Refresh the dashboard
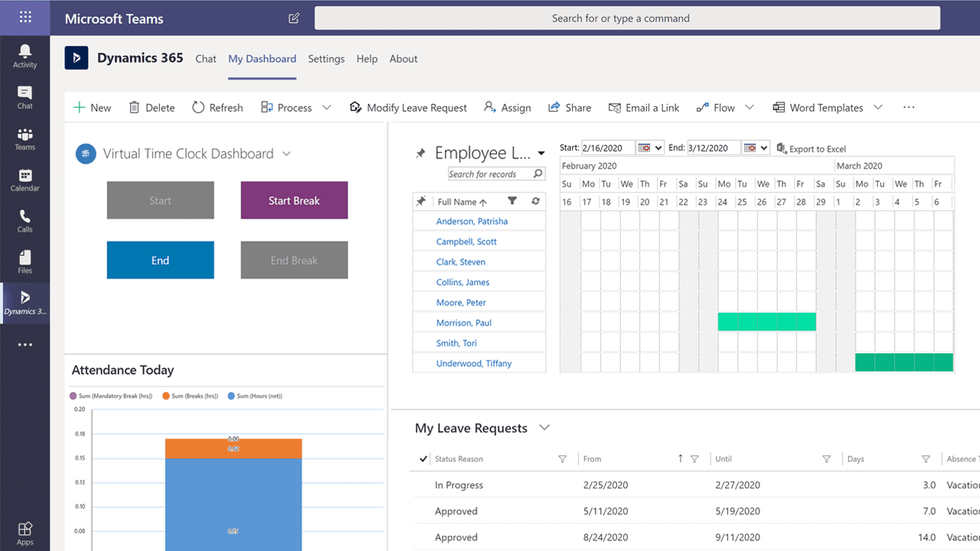 tap(217, 108)
